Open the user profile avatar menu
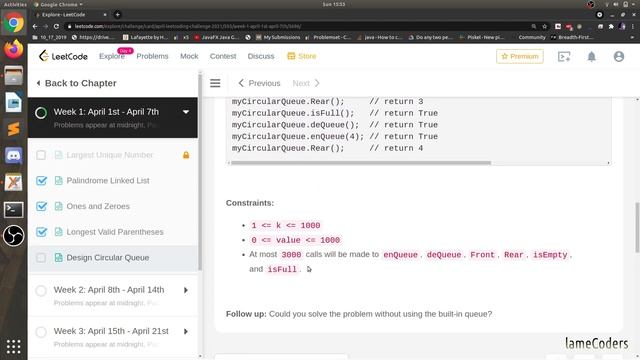This screenshot has height=360, width=640. [619, 56]
